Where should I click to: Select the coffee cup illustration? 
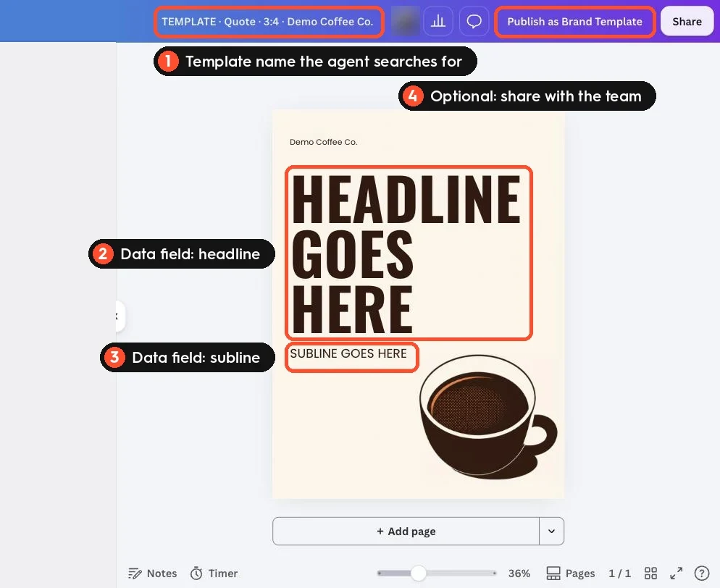click(488, 417)
